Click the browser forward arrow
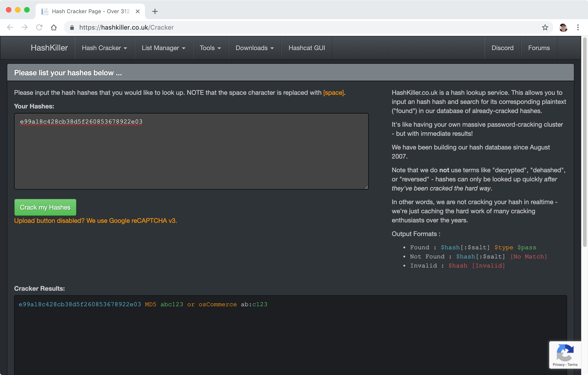This screenshot has width=588, height=375. tap(25, 27)
